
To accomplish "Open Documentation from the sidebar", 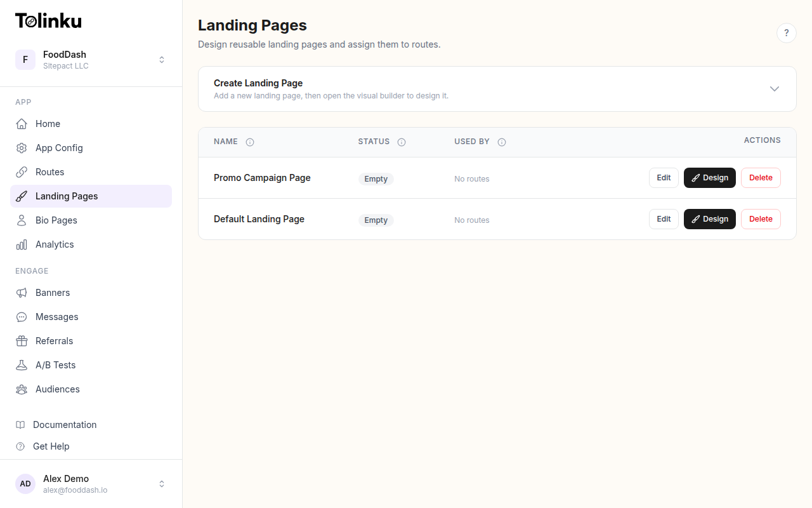I will [x=65, y=424].
